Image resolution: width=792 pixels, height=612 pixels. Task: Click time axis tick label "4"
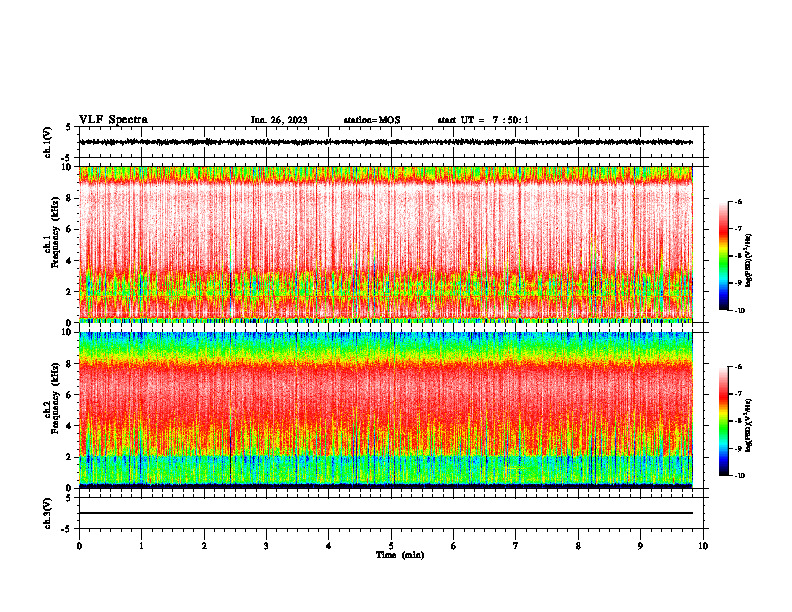pos(329,546)
